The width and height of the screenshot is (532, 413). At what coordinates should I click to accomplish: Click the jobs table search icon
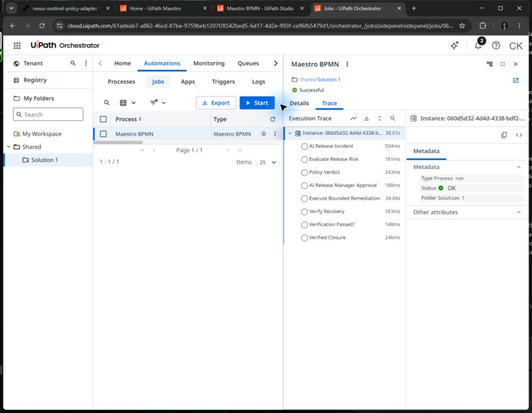click(107, 102)
